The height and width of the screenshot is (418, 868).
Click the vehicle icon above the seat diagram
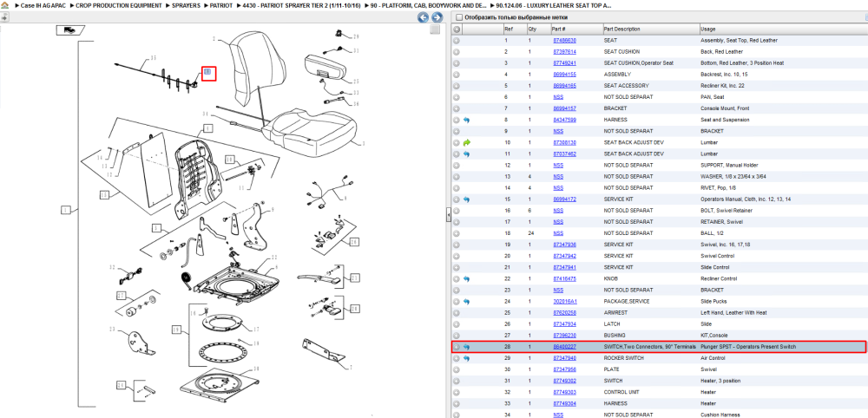(x=69, y=30)
